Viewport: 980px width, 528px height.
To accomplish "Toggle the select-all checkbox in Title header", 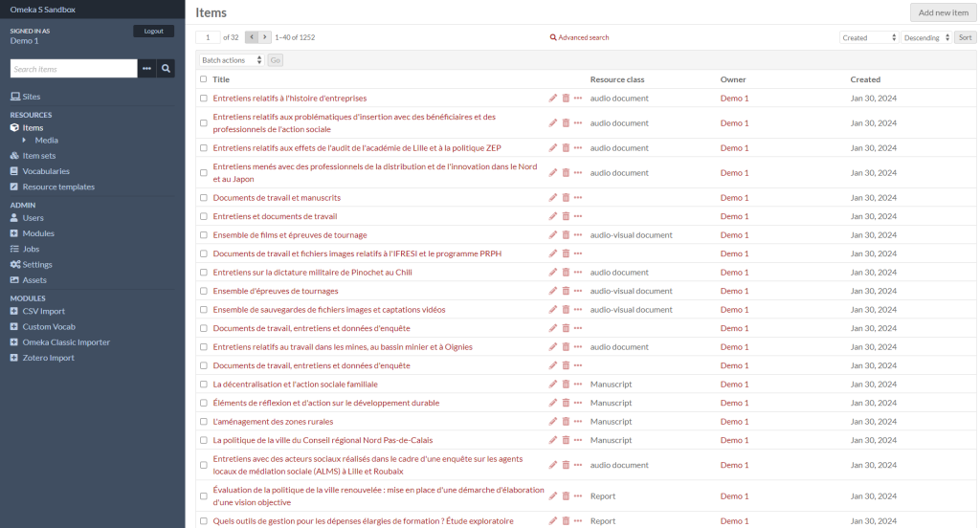I will (x=203, y=79).
